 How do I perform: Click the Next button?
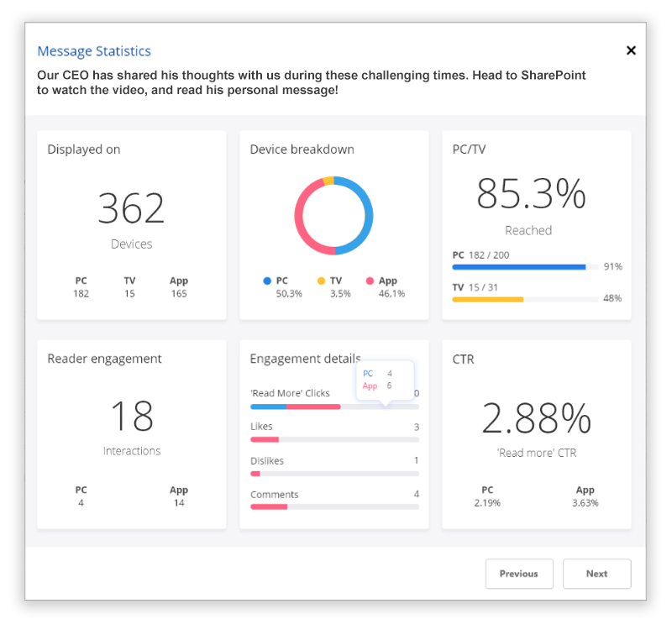click(x=596, y=574)
